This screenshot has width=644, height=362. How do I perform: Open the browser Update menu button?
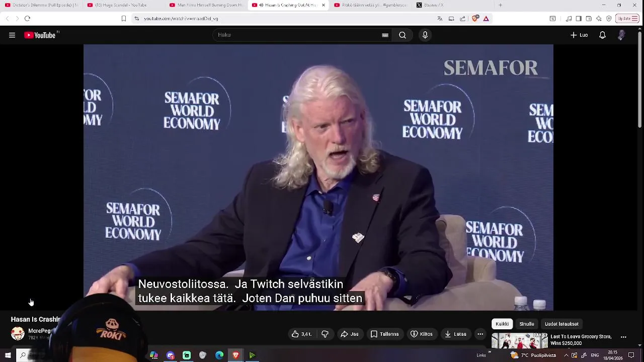click(x=627, y=19)
